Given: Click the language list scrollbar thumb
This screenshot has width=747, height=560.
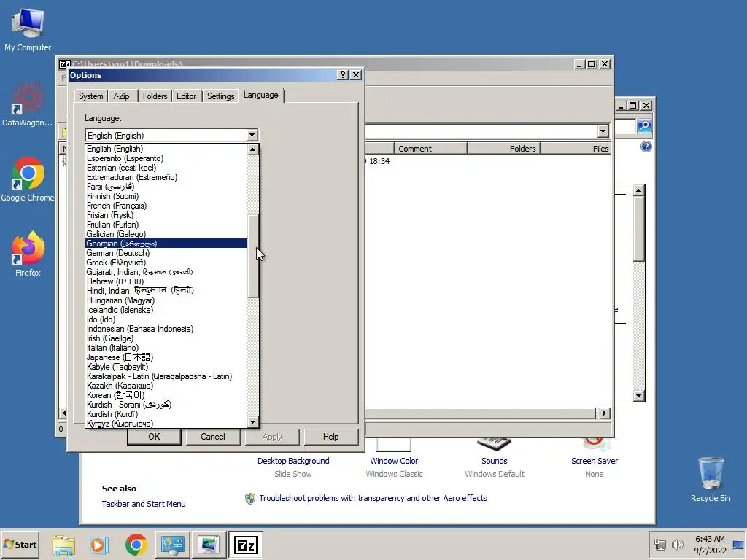Looking at the screenshot, I should pos(253,256).
